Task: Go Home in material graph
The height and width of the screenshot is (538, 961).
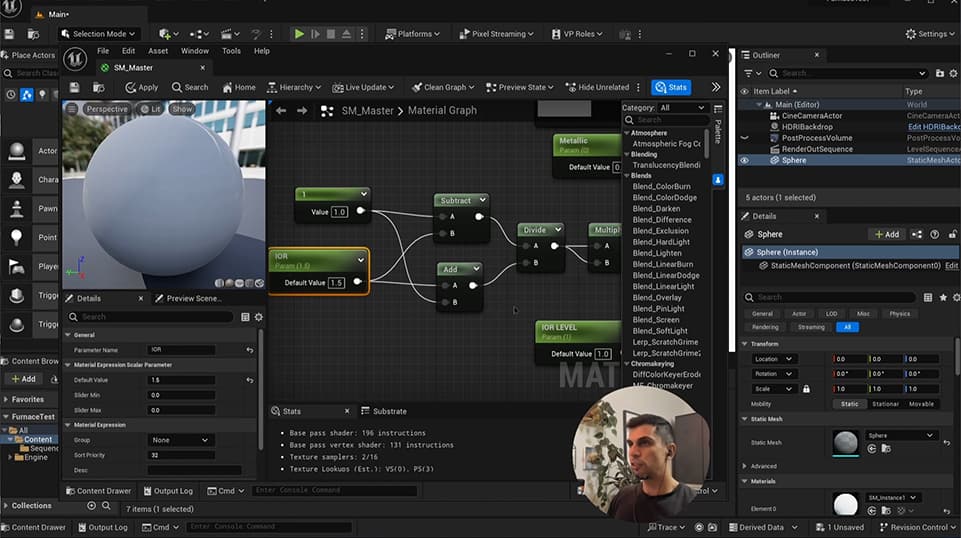Action: click(239, 87)
